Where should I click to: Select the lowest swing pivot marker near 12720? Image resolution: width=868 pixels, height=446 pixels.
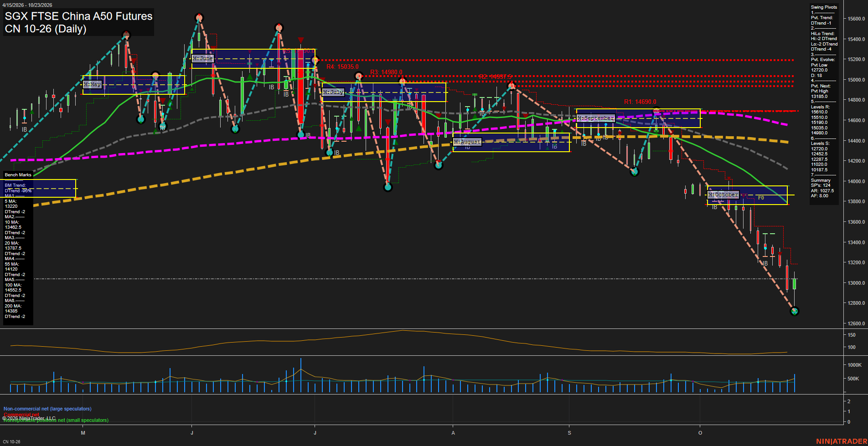[x=795, y=311]
